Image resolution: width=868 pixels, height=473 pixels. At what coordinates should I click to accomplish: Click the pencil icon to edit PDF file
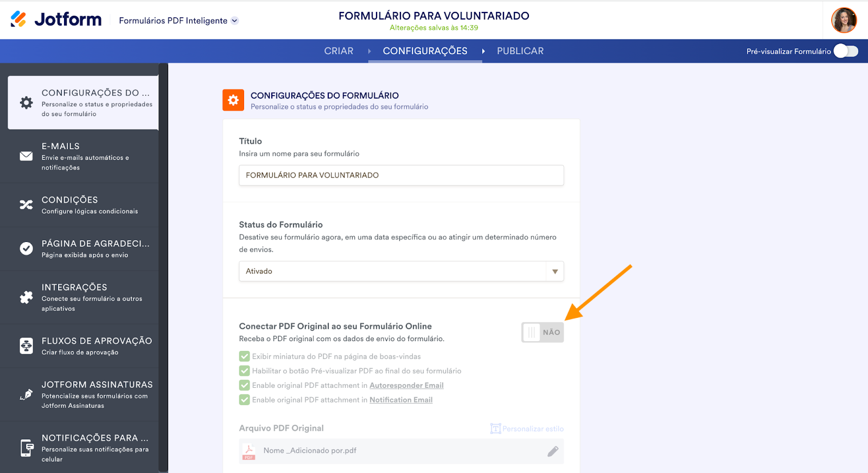click(x=553, y=451)
